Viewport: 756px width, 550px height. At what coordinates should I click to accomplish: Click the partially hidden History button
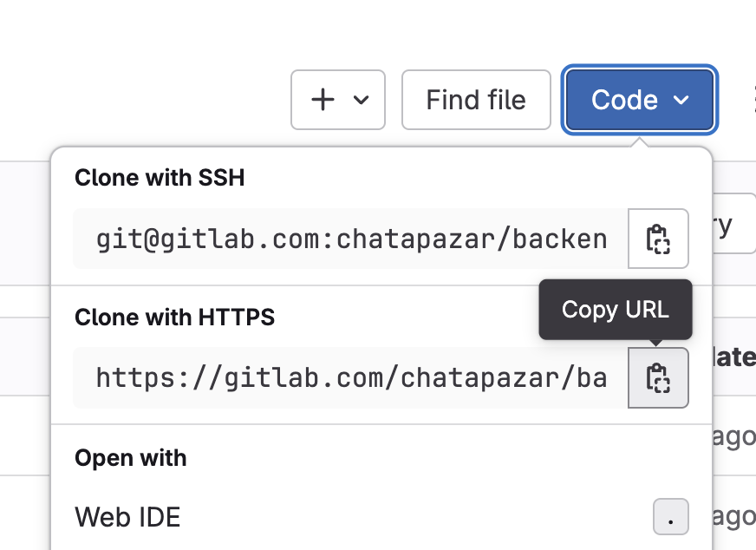point(733,223)
